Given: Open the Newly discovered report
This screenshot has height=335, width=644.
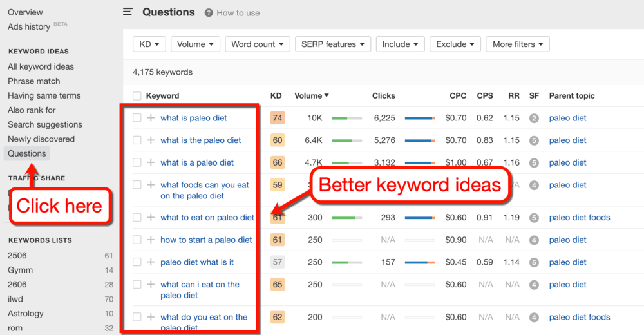Looking at the screenshot, I should click(41, 139).
